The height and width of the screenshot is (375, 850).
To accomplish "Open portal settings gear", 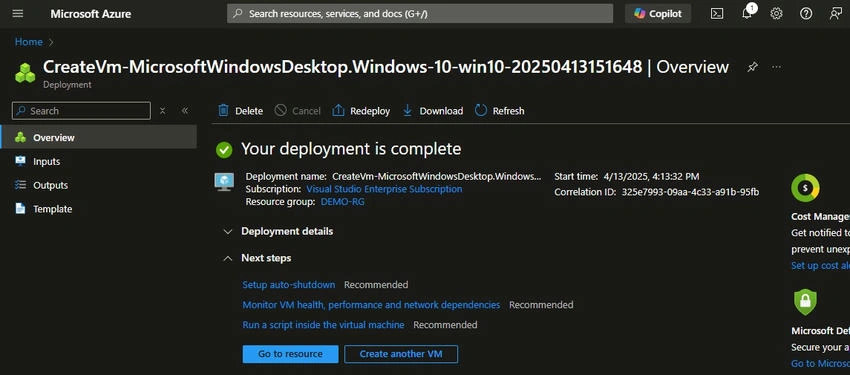I will coord(776,14).
